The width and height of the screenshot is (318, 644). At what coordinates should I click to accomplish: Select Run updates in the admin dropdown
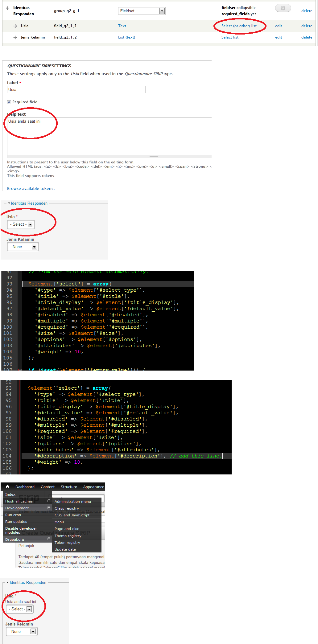(16, 522)
